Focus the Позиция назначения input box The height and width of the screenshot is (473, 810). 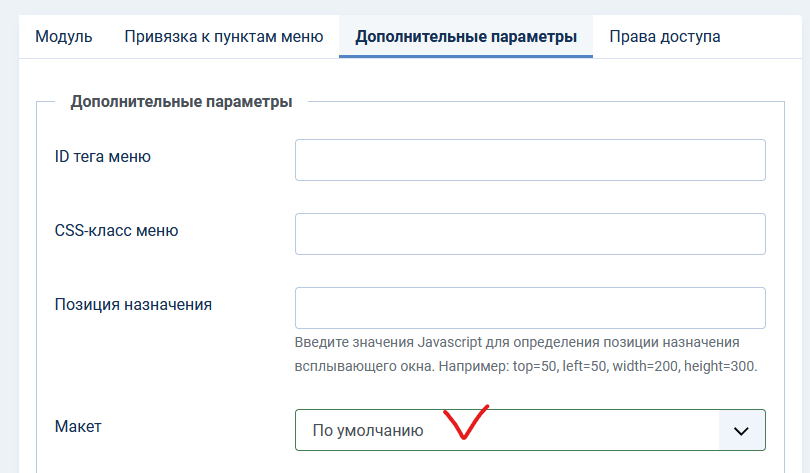point(530,308)
